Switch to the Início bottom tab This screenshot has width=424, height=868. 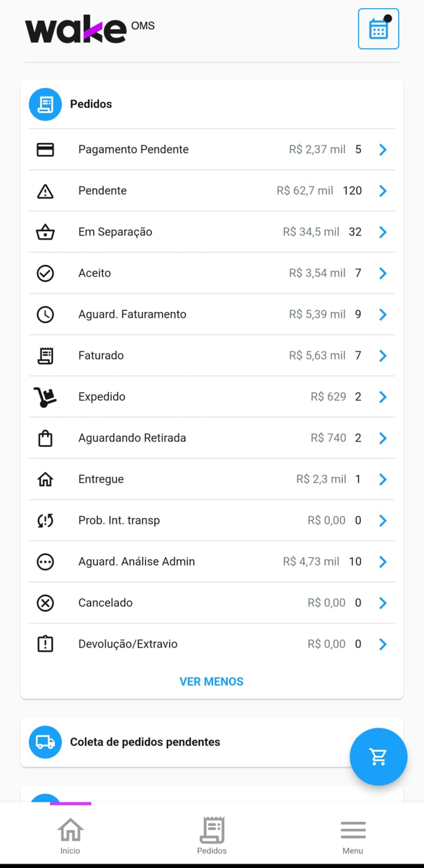pyautogui.click(x=70, y=836)
